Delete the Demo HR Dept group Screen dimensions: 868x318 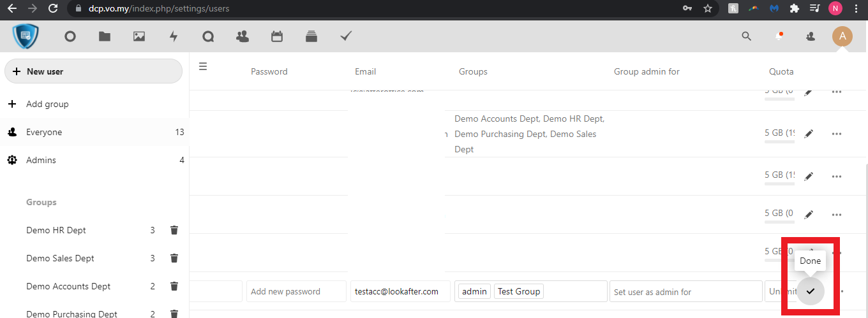tap(174, 230)
